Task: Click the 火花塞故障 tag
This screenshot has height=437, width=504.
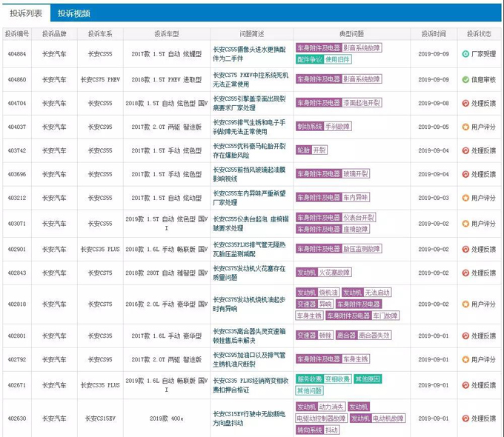Action: pos(334,273)
